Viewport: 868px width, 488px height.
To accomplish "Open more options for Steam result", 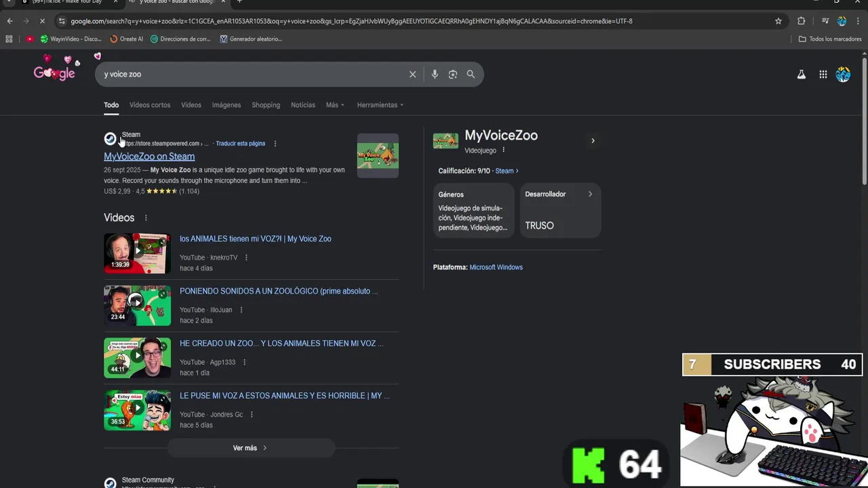I will coord(275,144).
